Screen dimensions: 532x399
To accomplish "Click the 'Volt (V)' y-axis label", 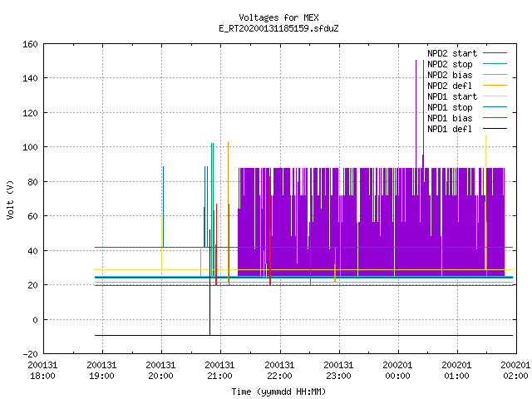I will tap(11, 200).
